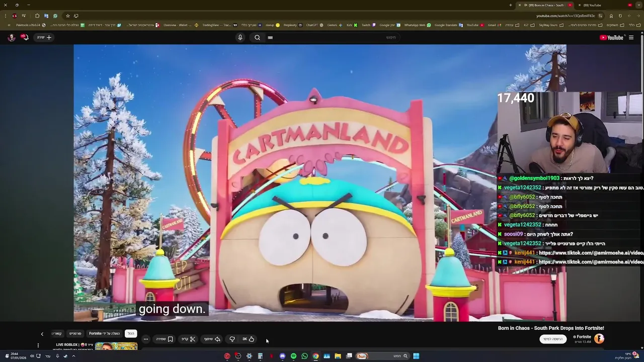
Task: Click the Create (+) button
Action: [x=44, y=37]
